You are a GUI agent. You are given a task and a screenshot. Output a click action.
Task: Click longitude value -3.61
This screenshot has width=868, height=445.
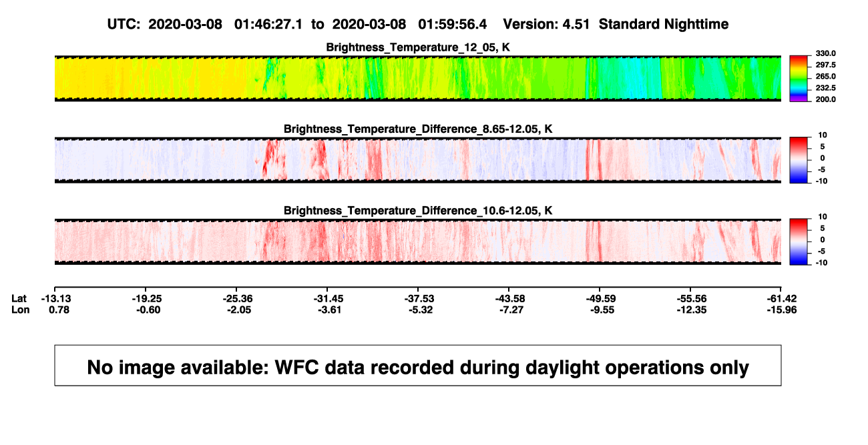(329, 310)
